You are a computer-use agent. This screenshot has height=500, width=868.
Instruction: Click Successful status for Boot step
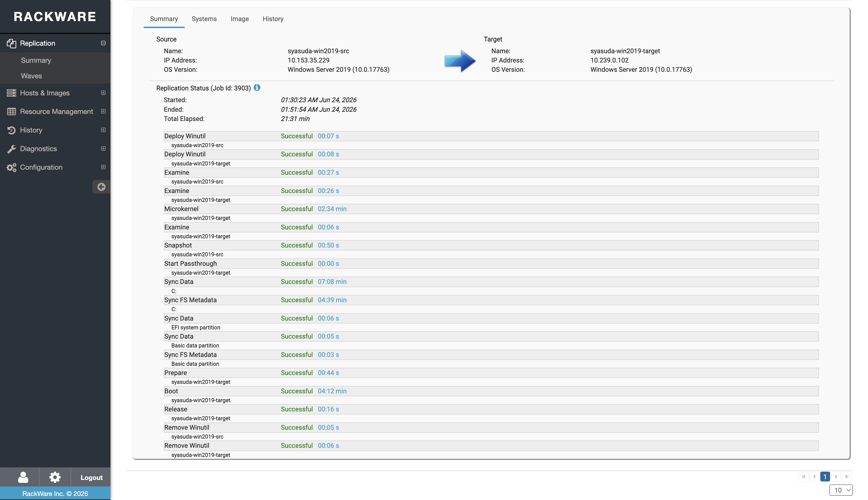pyautogui.click(x=297, y=391)
